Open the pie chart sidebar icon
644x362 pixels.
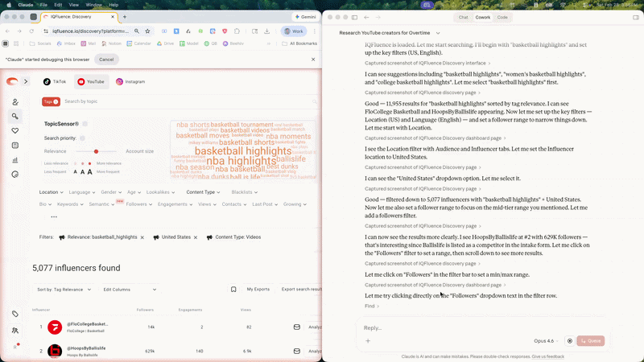point(15,175)
